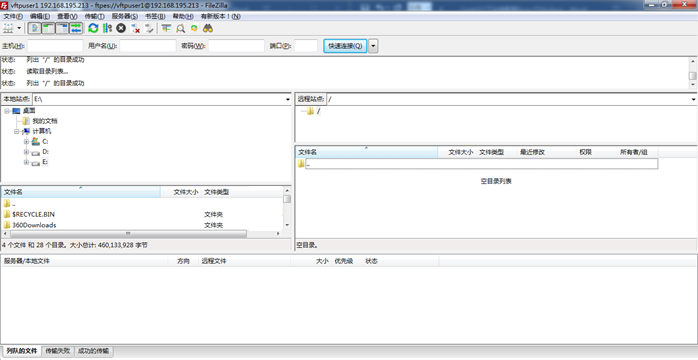Expand the E: drive node

[26, 162]
